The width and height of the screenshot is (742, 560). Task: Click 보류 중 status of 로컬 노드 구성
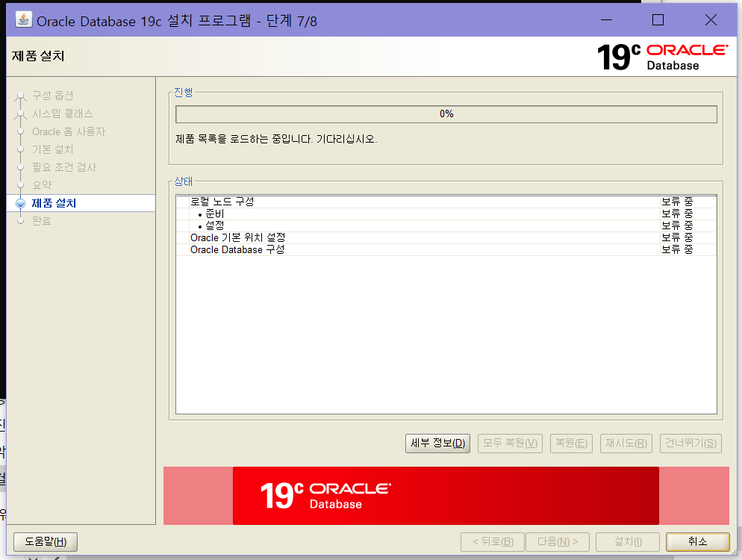677,202
